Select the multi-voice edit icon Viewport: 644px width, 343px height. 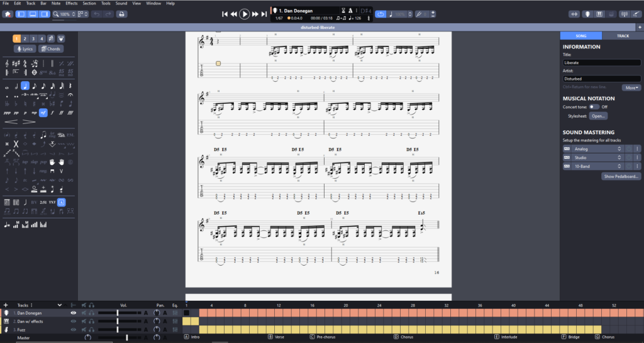tap(51, 38)
